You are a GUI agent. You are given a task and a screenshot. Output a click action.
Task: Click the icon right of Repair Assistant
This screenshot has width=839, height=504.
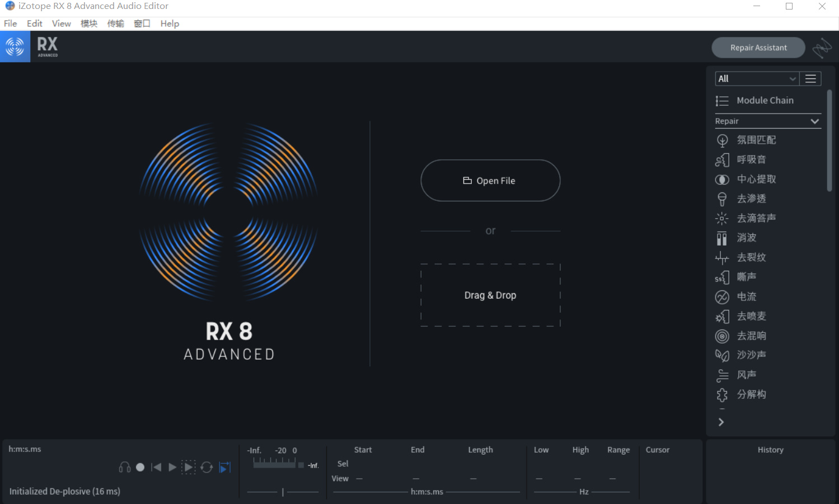pos(822,48)
